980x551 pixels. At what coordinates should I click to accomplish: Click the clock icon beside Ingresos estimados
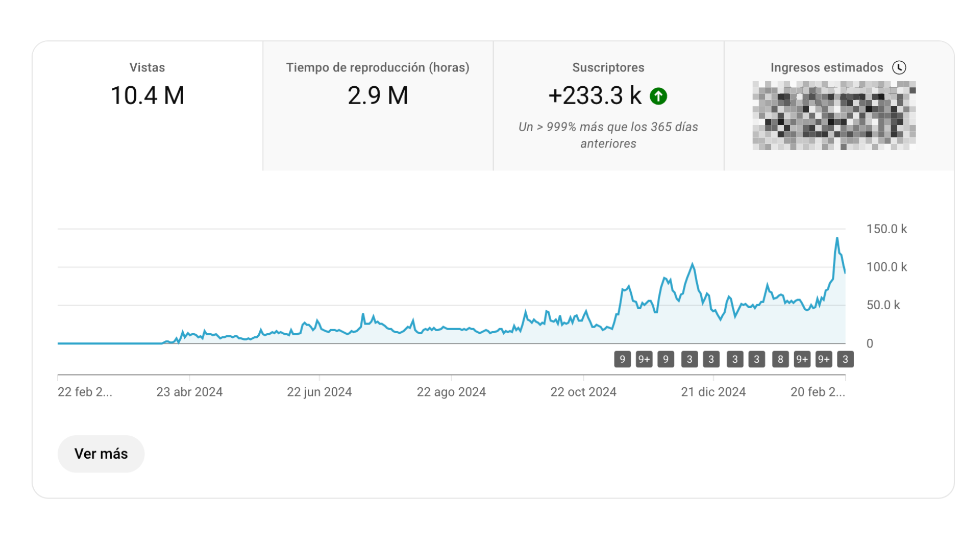899,67
